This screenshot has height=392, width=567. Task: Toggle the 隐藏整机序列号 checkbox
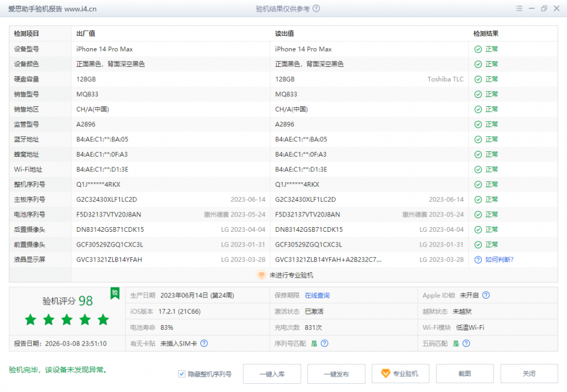point(182,374)
